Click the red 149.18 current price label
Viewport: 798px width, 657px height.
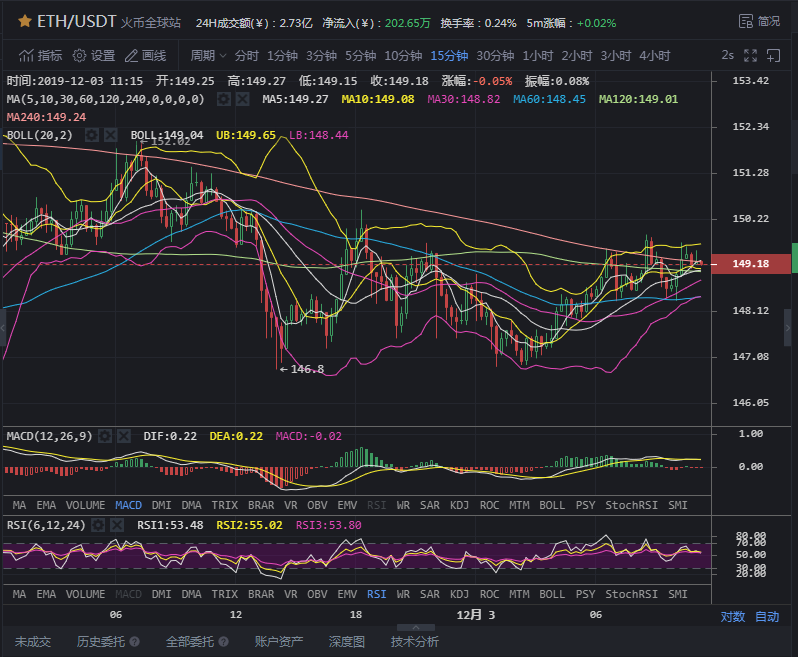750,264
